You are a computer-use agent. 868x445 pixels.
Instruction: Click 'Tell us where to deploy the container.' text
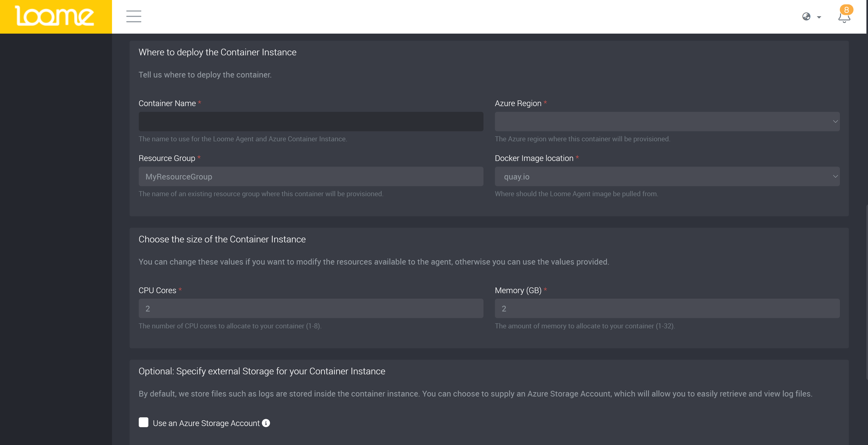click(205, 75)
